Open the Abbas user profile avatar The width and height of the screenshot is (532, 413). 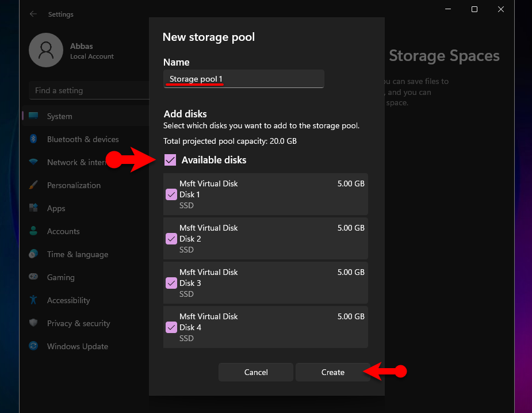pos(46,50)
